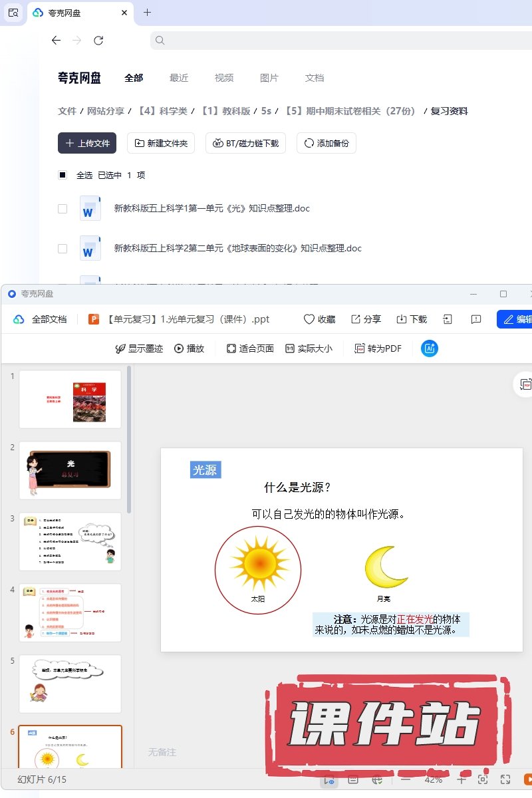Click the 新建文件夹 new folder button
This screenshot has width=532, height=798.
click(x=161, y=143)
